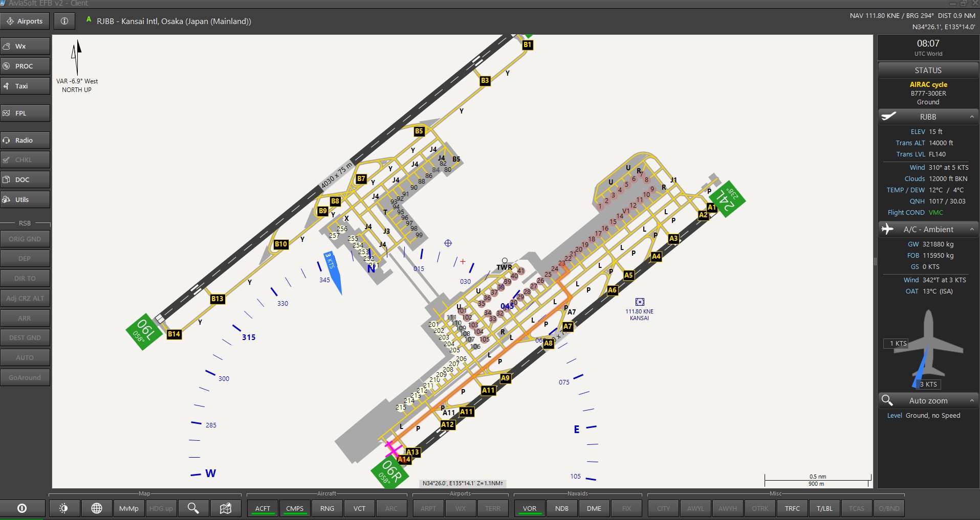Click the A5 taxiway marker

(628, 275)
